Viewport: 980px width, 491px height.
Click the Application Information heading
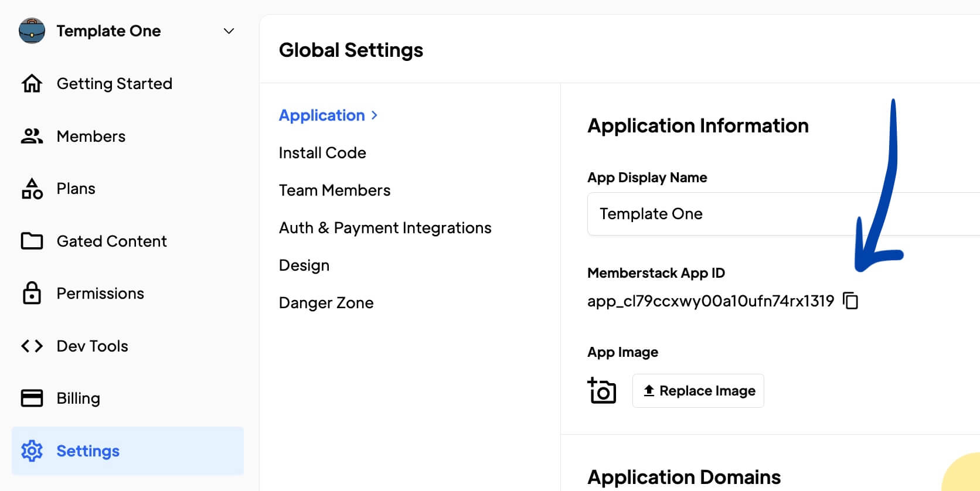(x=698, y=126)
